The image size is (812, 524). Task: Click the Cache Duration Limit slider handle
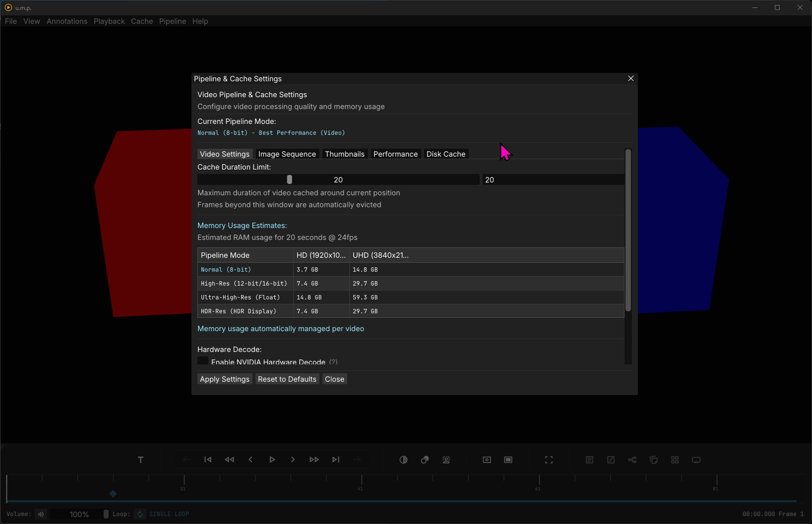click(289, 179)
